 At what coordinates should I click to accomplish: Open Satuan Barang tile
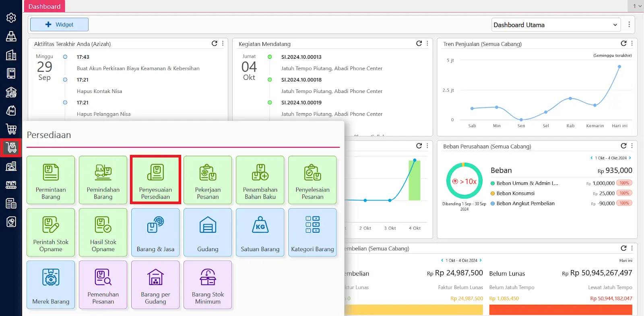tap(260, 232)
